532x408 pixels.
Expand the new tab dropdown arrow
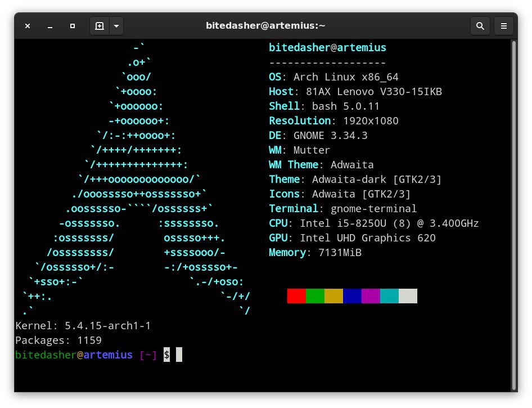coord(116,26)
